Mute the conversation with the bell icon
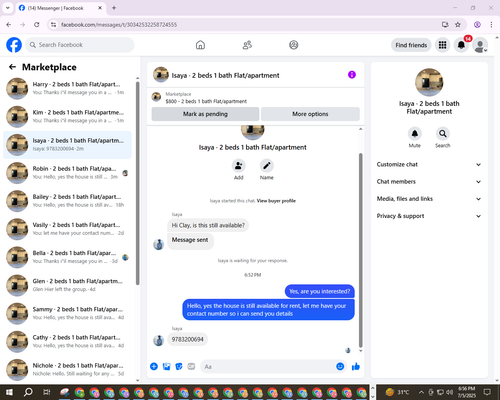Screen dimensions: 500x400 point(415,134)
